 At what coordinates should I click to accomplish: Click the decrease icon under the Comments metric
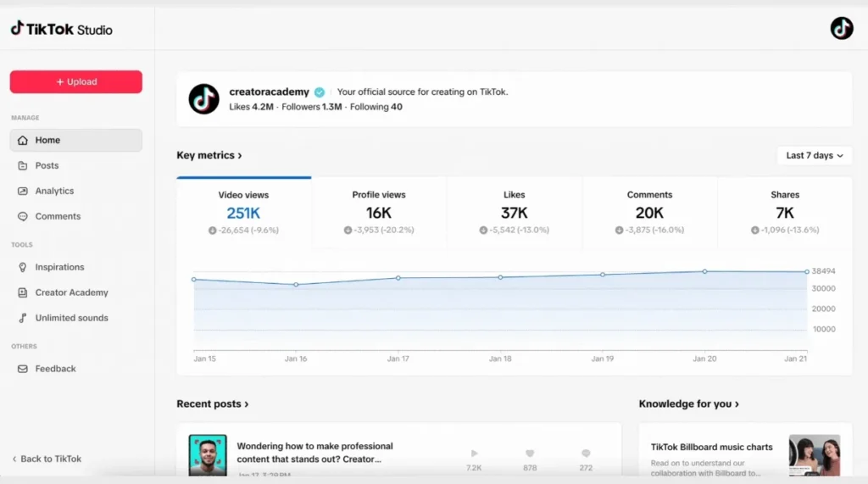619,230
